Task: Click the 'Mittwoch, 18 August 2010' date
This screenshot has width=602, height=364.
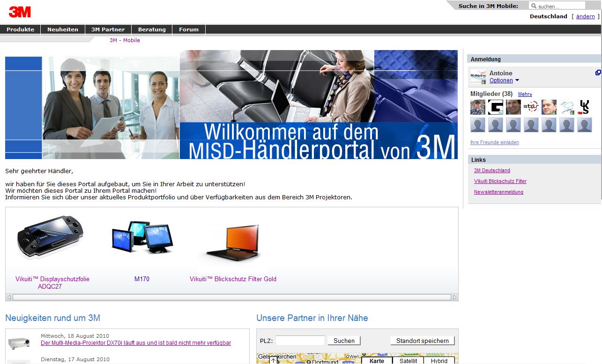Action: click(75, 335)
